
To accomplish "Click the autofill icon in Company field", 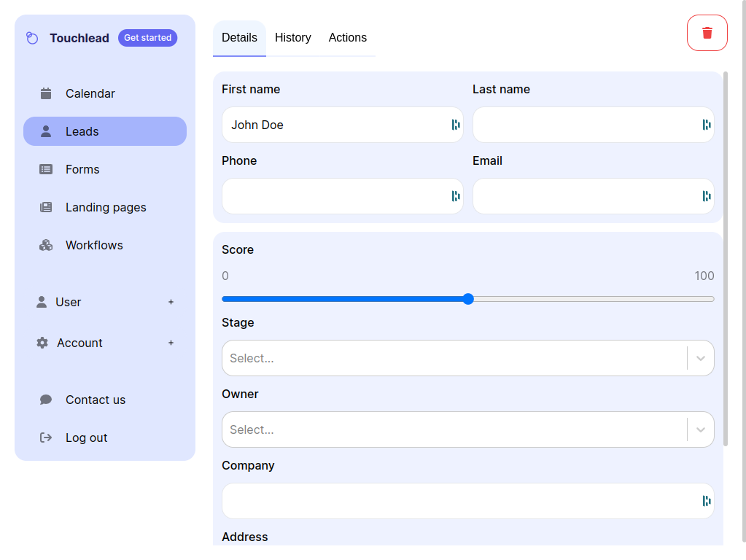I will click(x=707, y=500).
